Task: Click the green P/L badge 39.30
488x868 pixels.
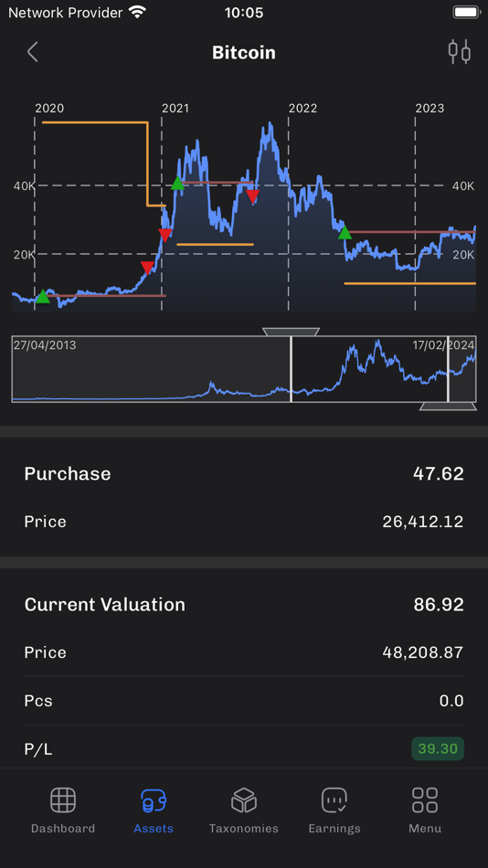Action: (x=438, y=749)
